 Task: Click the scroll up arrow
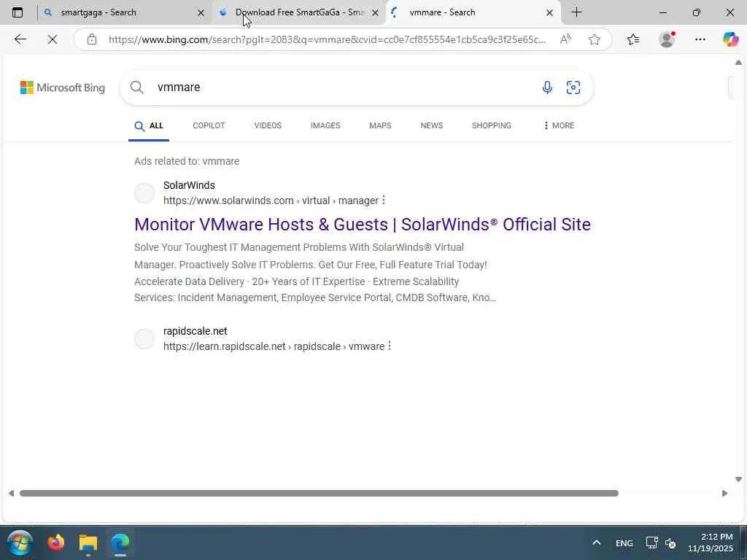click(738, 63)
